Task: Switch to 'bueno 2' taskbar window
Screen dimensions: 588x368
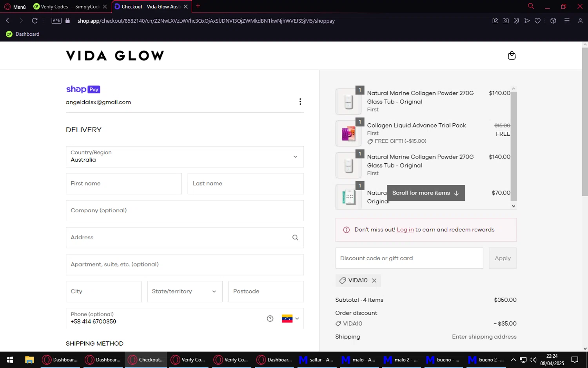Action: click(x=486, y=360)
